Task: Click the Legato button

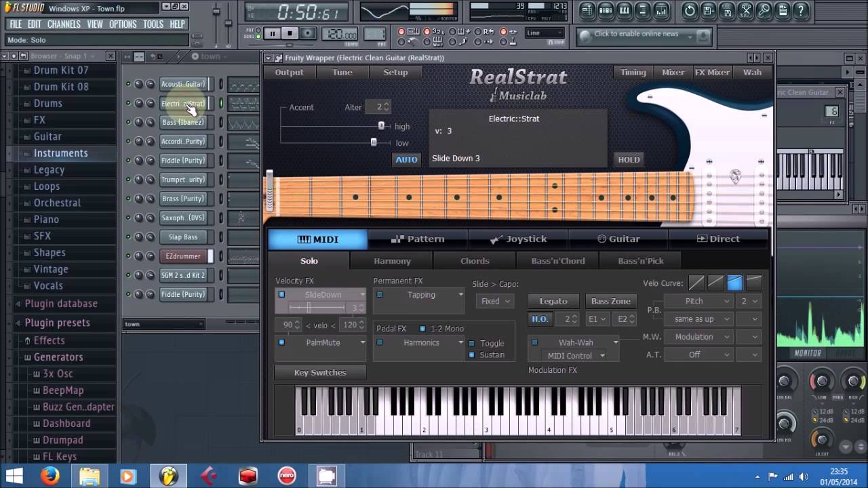Action: click(553, 301)
